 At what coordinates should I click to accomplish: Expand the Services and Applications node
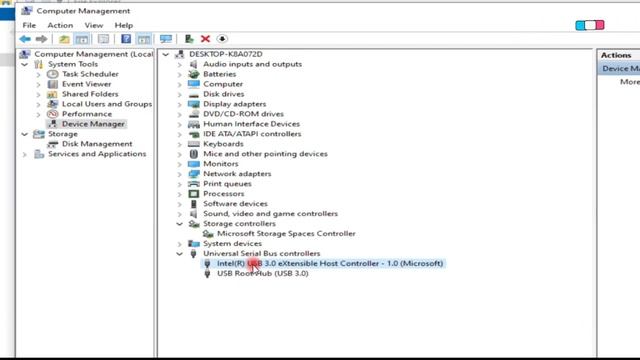point(25,154)
